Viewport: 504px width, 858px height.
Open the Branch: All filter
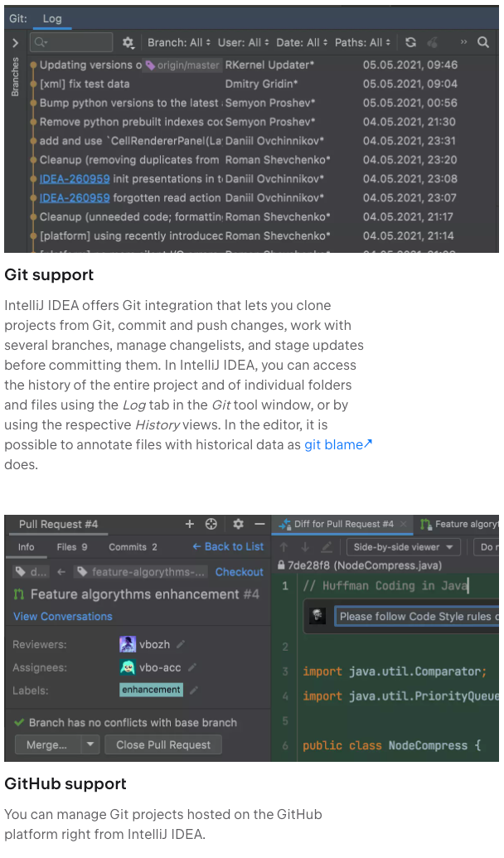click(173, 42)
